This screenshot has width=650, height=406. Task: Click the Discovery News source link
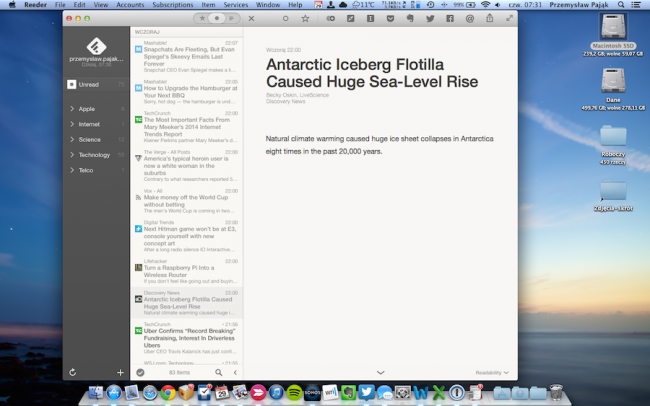coord(286,101)
